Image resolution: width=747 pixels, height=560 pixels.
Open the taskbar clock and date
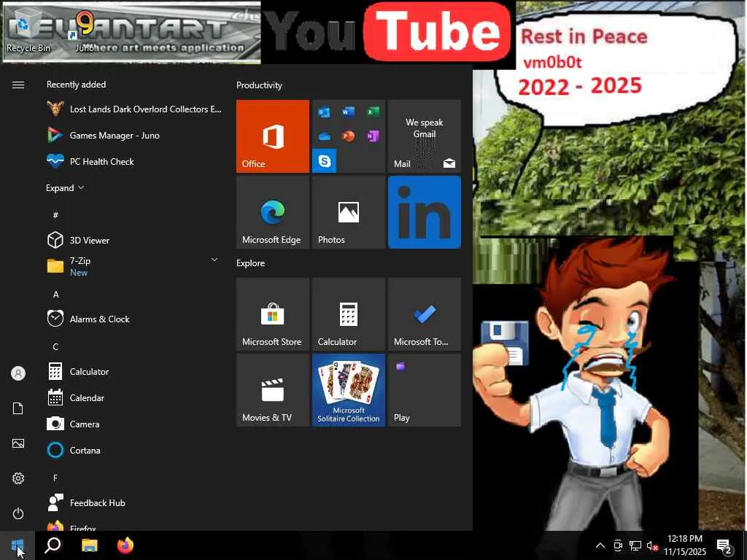click(x=685, y=545)
